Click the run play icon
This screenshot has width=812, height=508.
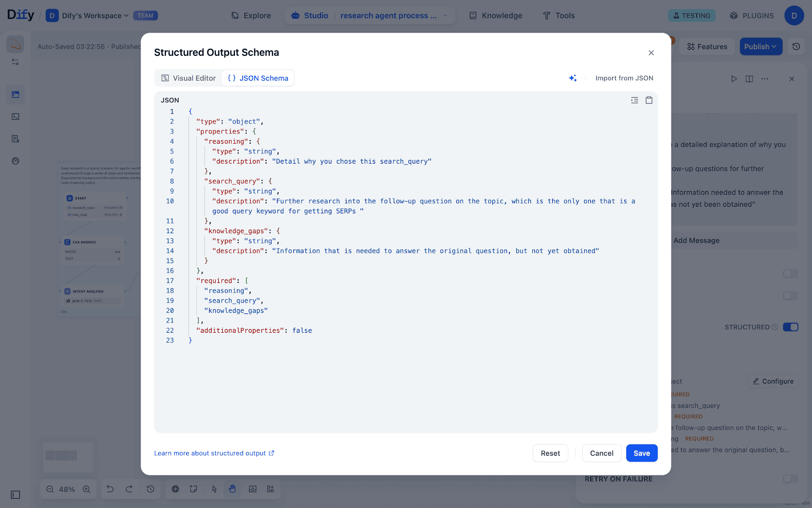(x=734, y=79)
